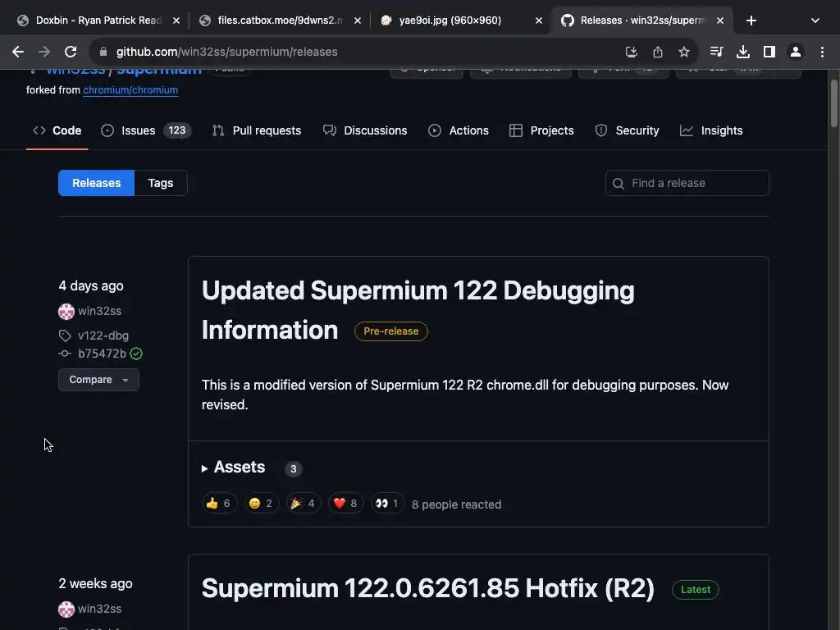Click the Latest label badge
Screen dimensions: 840x630
tap(696, 589)
